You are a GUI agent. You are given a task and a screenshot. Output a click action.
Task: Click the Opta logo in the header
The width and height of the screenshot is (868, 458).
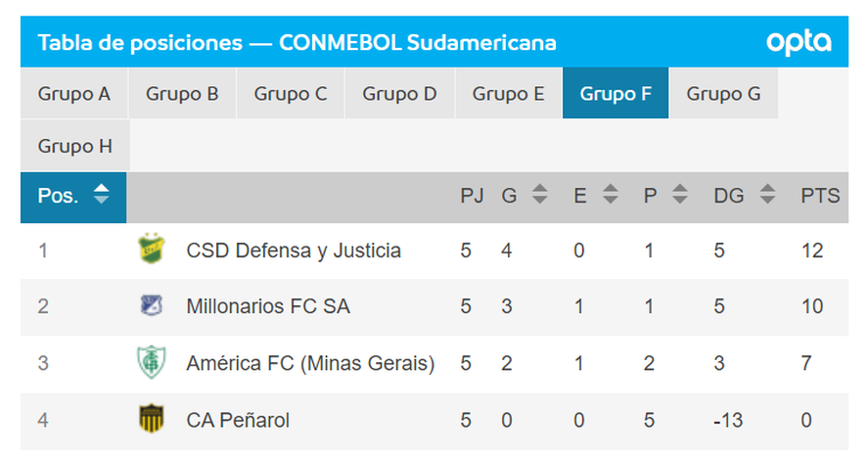click(x=799, y=42)
